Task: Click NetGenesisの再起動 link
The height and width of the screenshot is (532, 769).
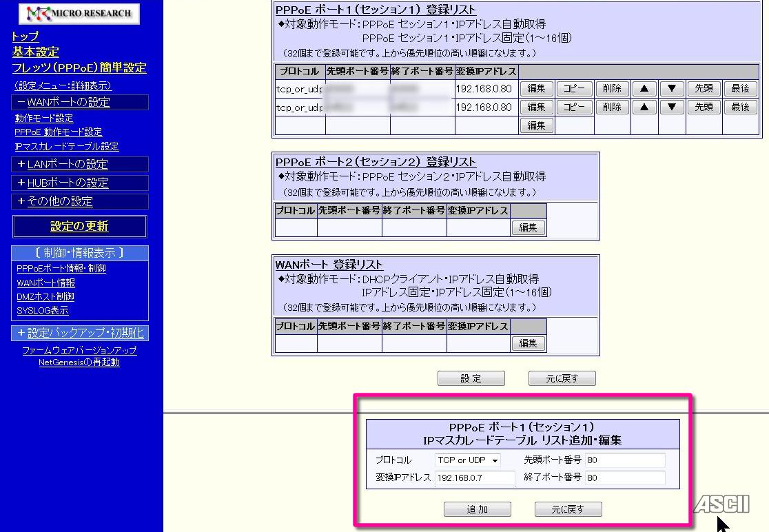Action: click(79, 362)
